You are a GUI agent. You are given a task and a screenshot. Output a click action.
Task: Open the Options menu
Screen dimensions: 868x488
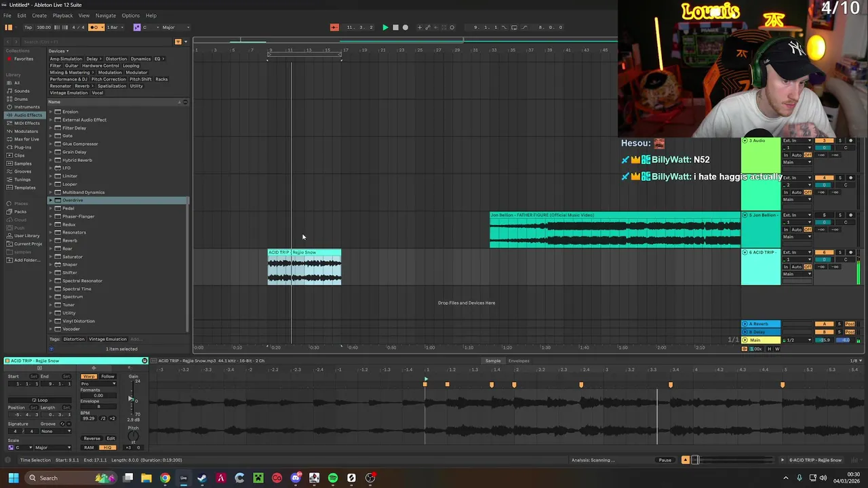[130, 16]
